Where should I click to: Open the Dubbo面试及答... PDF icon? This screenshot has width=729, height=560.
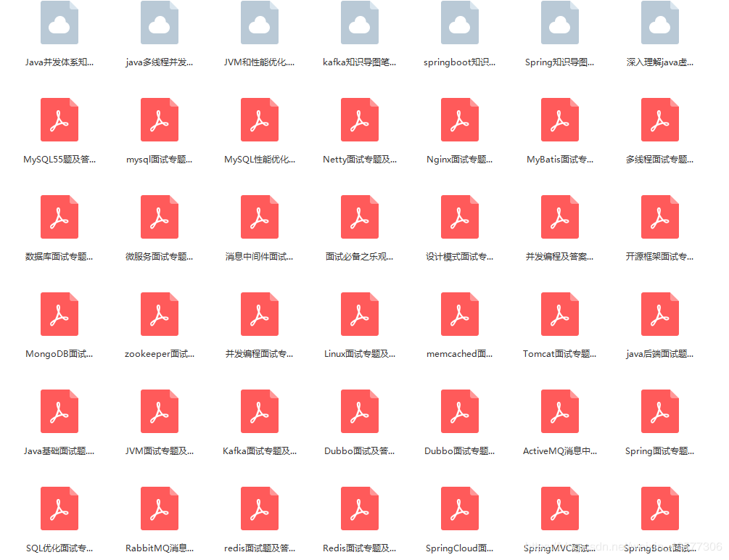[359, 411]
